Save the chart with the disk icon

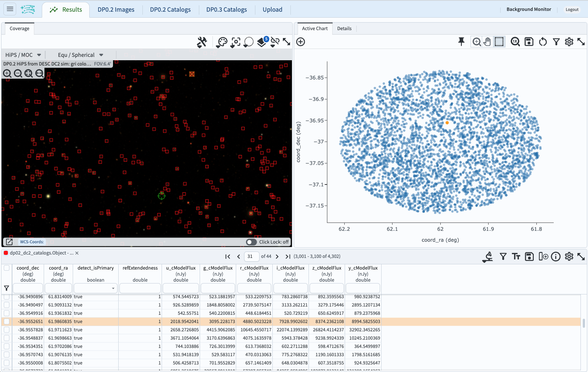[529, 42]
